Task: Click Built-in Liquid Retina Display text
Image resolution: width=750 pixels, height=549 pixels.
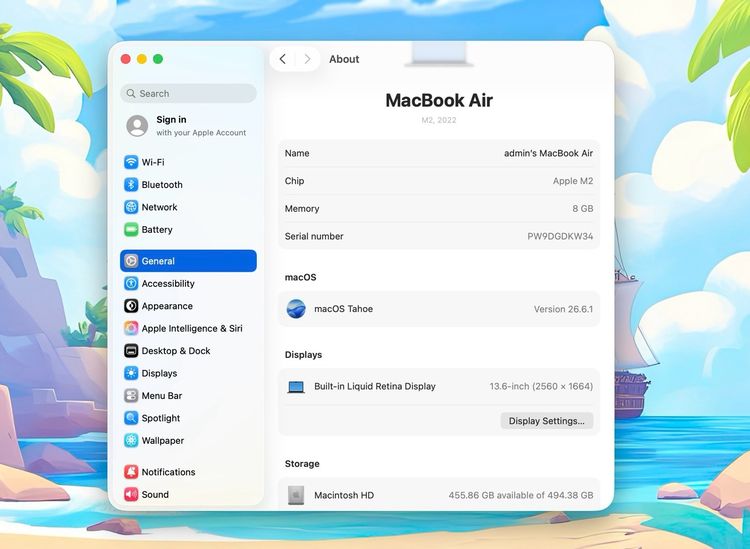Action: (x=375, y=386)
